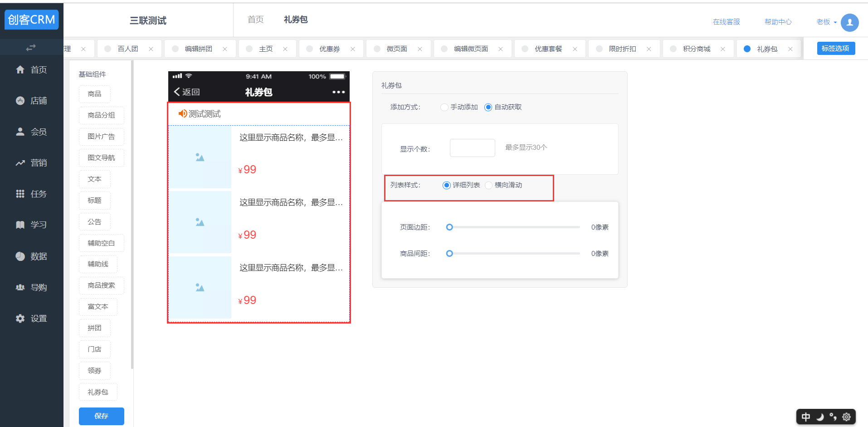Add the 图片广告 component
This screenshot has height=427, width=868.
[102, 137]
